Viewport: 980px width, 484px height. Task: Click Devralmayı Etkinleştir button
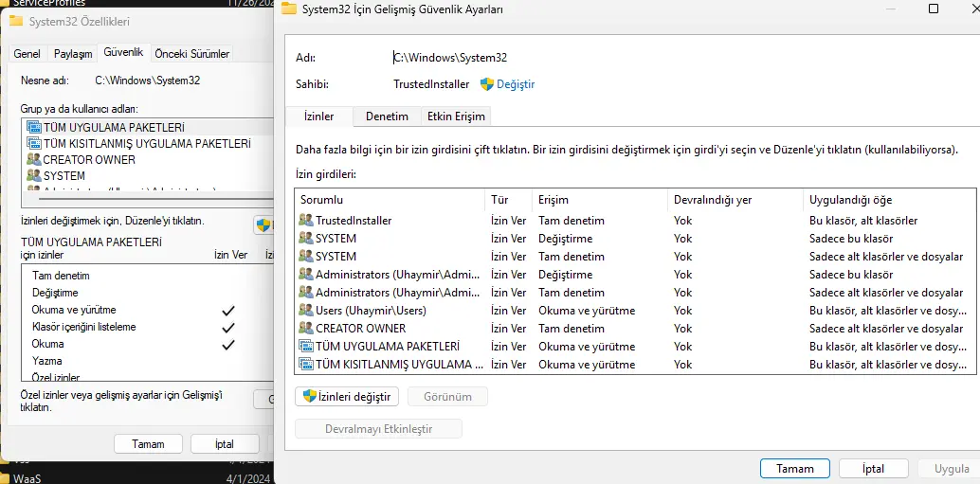point(379,429)
